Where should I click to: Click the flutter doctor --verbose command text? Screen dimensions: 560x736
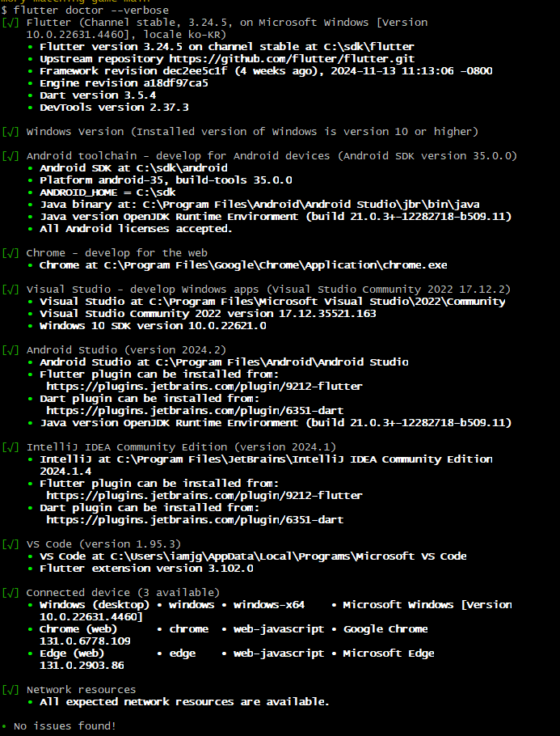point(91,11)
